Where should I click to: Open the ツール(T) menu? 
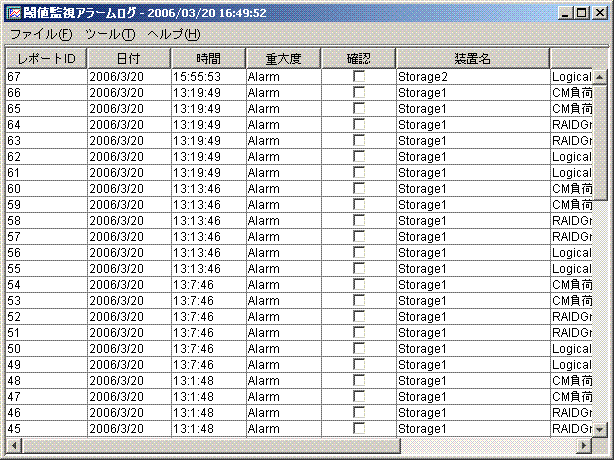pos(110,34)
